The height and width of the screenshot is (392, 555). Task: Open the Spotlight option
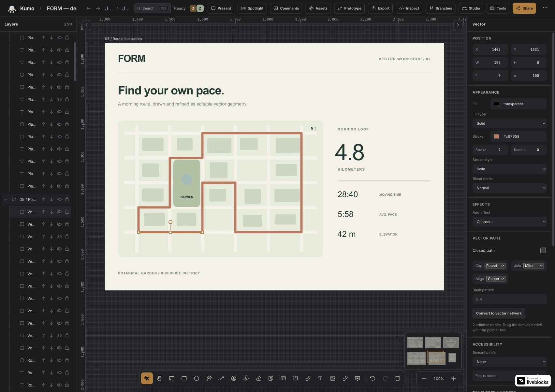pos(252,8)
